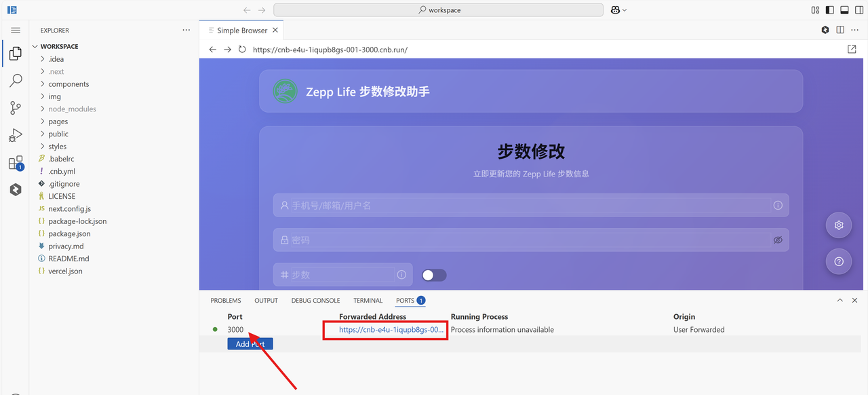Switch to the TERMINAL panel tab
868x395 pixels.
click(368, 301)
